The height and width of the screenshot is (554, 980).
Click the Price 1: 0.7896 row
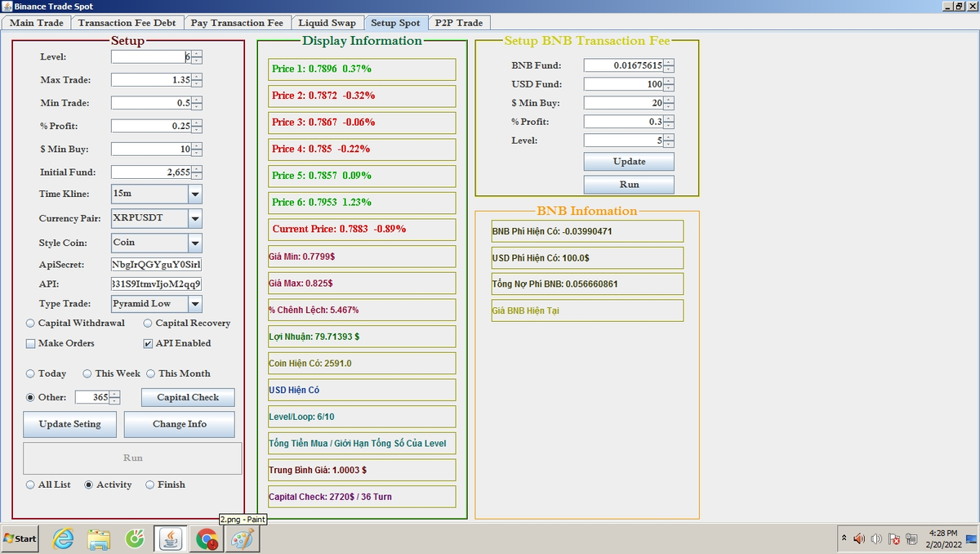click(362, 69)
